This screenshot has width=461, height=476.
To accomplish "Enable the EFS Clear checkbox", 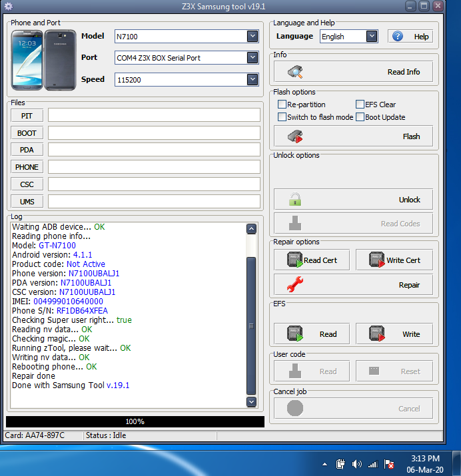I will point(360,105).
